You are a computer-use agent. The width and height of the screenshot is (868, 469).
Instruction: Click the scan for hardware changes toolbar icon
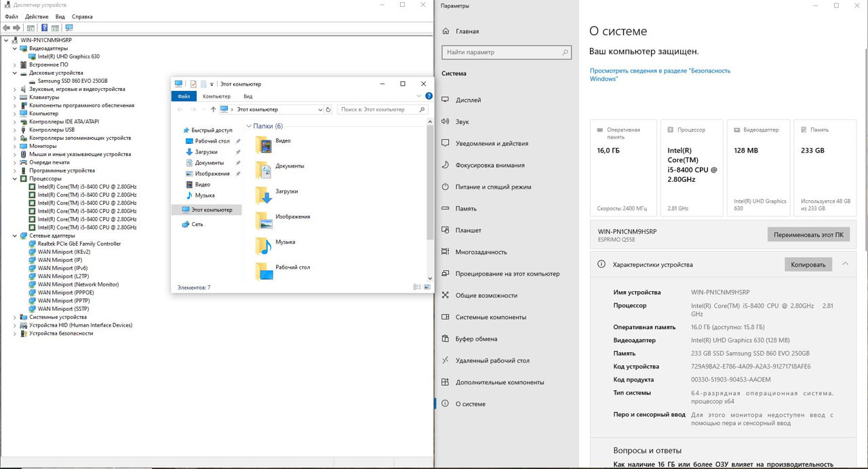coord(68,28)
